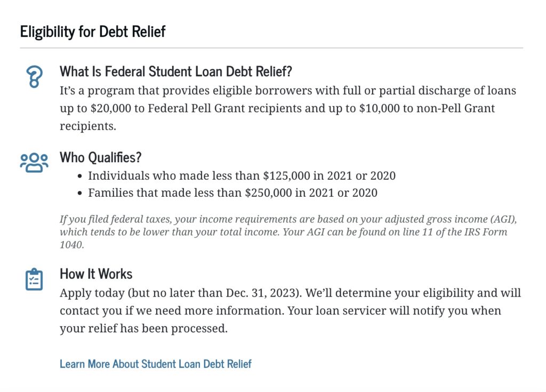Image resolution: width=546 pixels, height=392 pixels.
Task: Click the Individuals income bullet item
Action: tap(242, 175)
